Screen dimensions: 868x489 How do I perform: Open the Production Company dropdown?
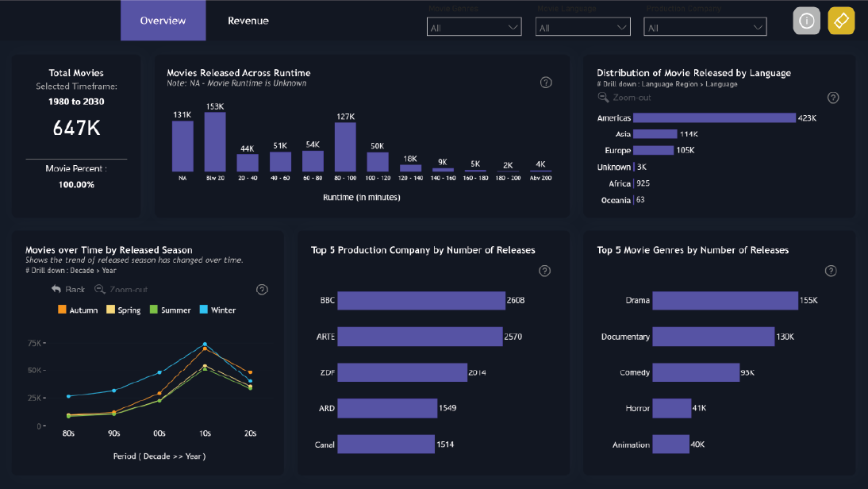pyautogui.click(x=705, y=28)
